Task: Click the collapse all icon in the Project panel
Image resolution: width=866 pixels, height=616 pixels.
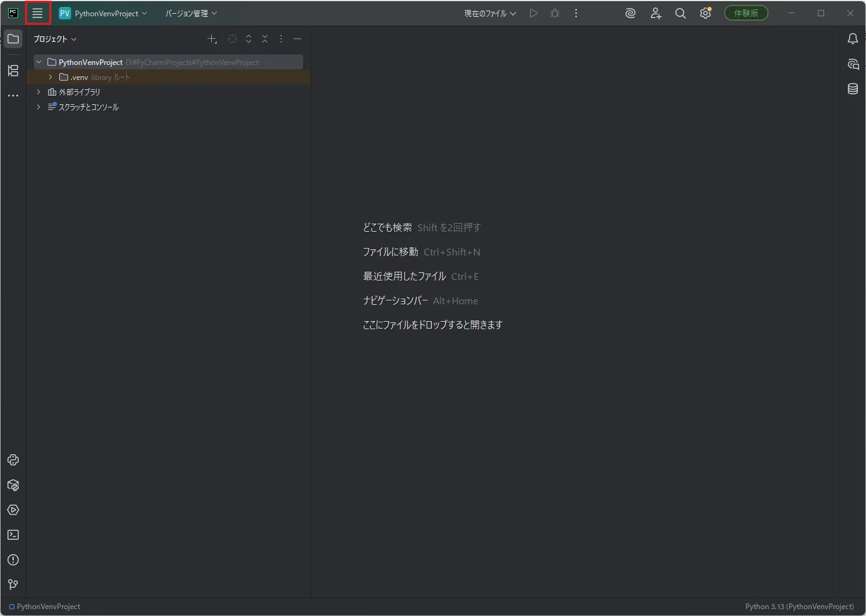Action: click(265, 39)
